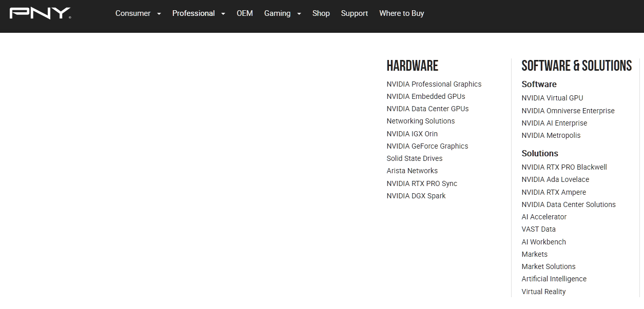Expand the Professional menu arrow

click(223, 14)
